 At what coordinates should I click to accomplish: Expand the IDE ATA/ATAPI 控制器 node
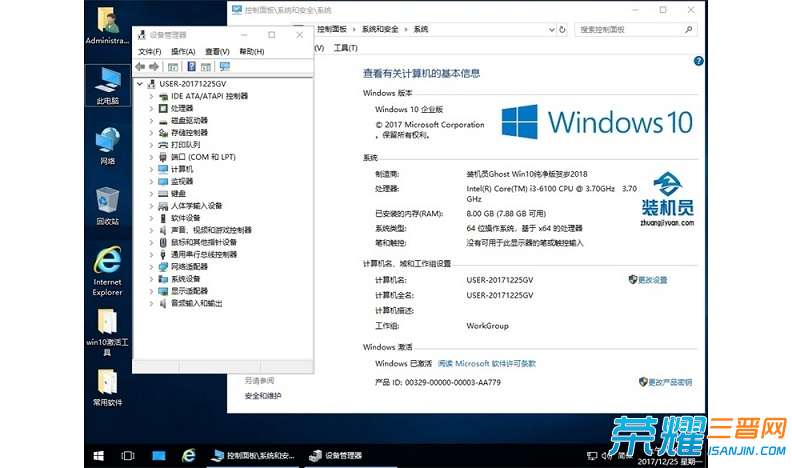click(x=151, y=96)
